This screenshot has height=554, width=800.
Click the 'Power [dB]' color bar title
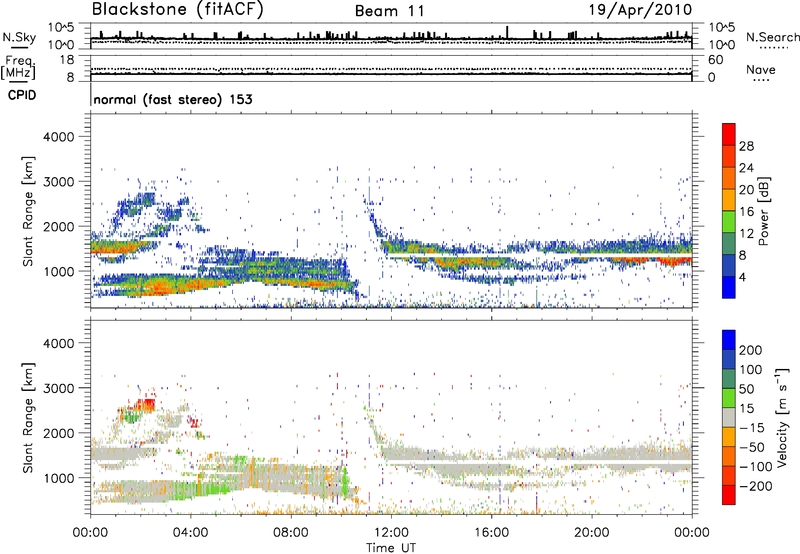click(764, 211)
